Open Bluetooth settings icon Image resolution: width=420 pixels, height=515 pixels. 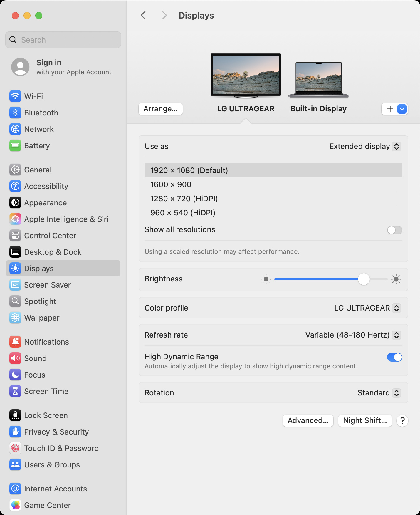click(x=15, y=113)
